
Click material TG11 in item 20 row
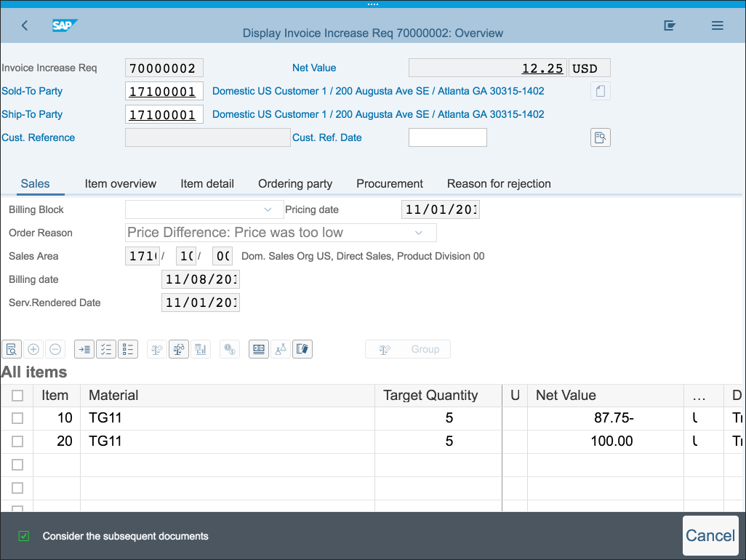(105, 441)
